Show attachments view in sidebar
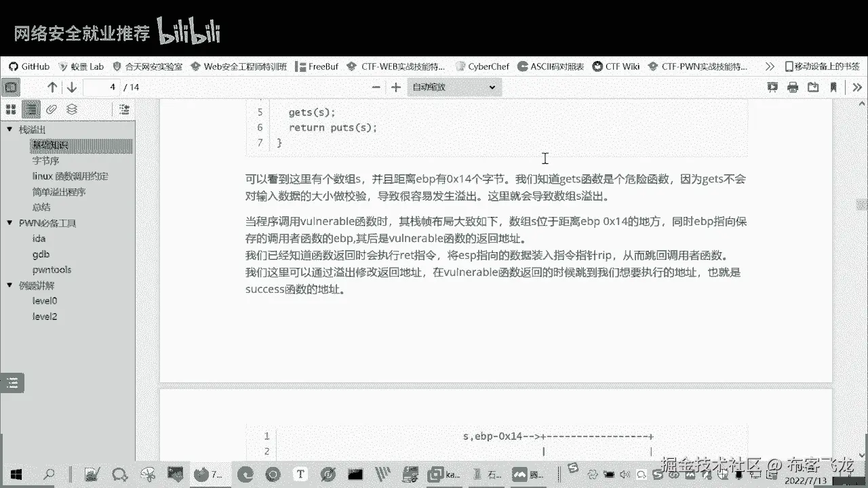Screen dimensions: 868x488 pyautogui.click(x=52, y=109)
